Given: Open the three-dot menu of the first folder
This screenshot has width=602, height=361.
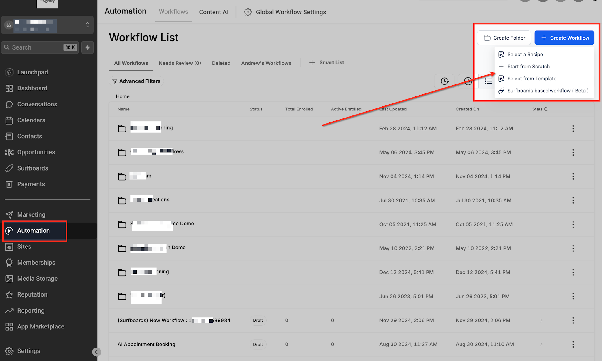Looking at the screenshot, I should pyautogui.click(x=573, y=128).
